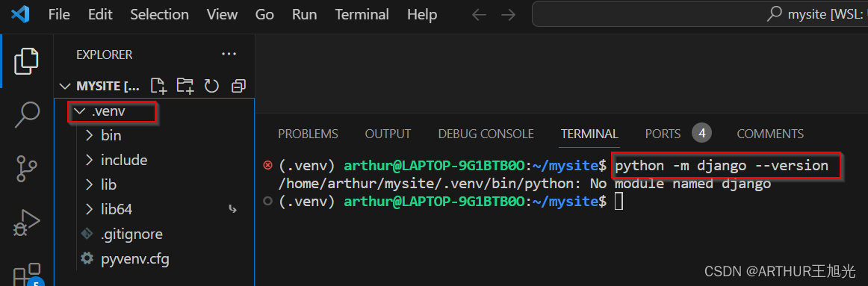Switch to the OUTPUT panel tab
The image size is (868, 286).
388,134
